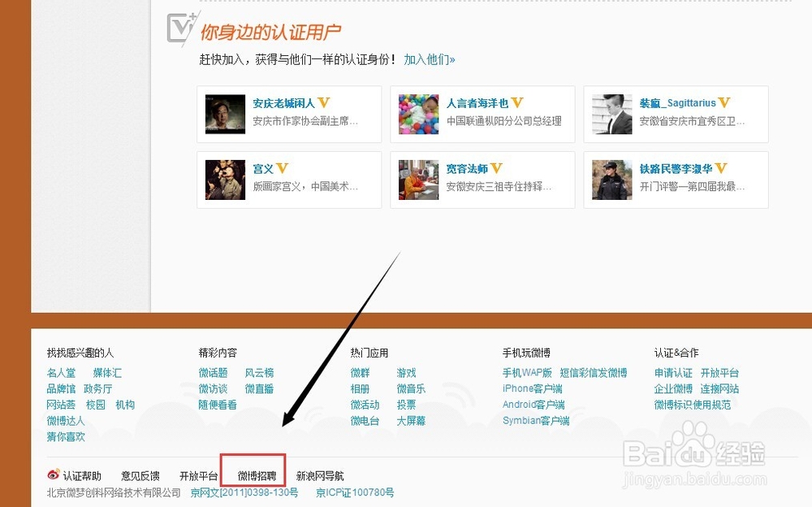Open 短信彩信发微博 link

(x=594, y=373)
